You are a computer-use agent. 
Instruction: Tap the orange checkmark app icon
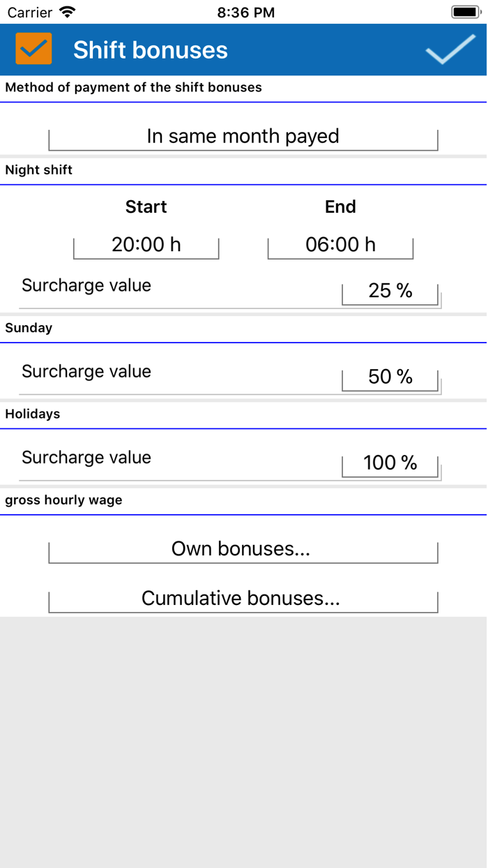click(32, 49)
